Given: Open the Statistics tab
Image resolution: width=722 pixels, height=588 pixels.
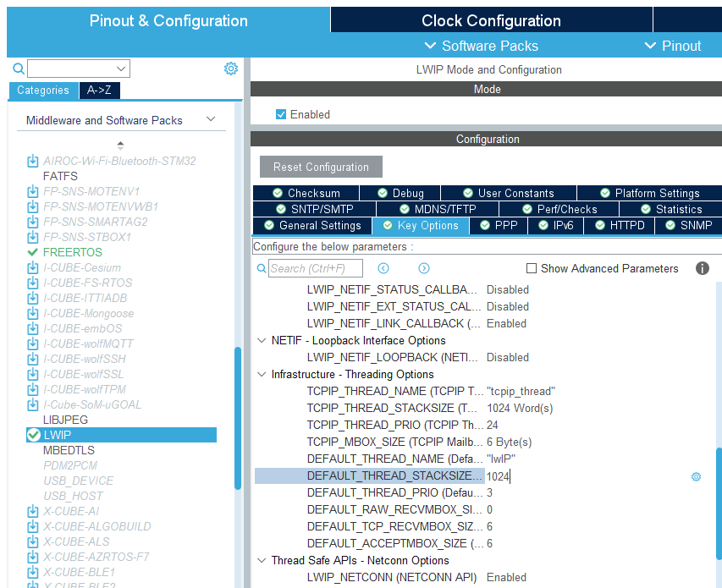Looking at the screenshot, I should click(671, 209).
